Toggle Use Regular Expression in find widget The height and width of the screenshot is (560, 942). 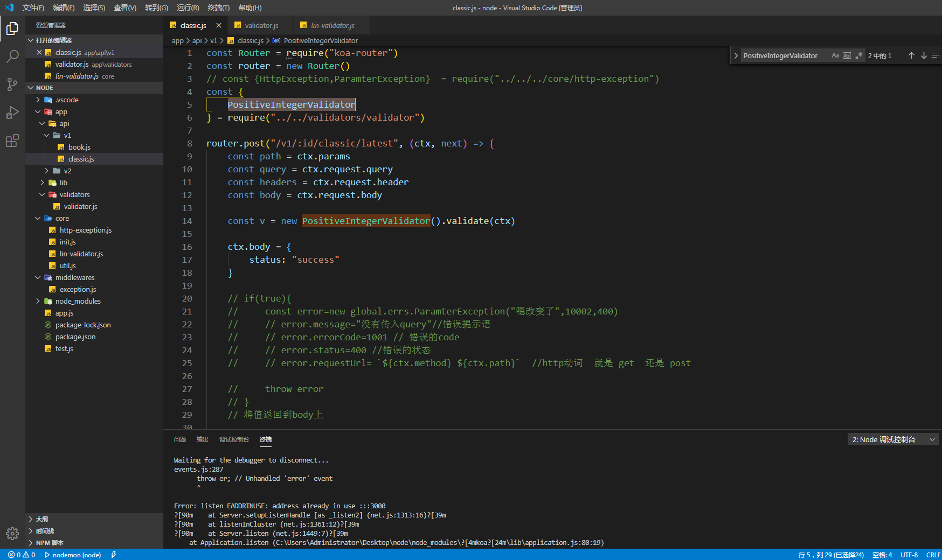click(859, 55)
